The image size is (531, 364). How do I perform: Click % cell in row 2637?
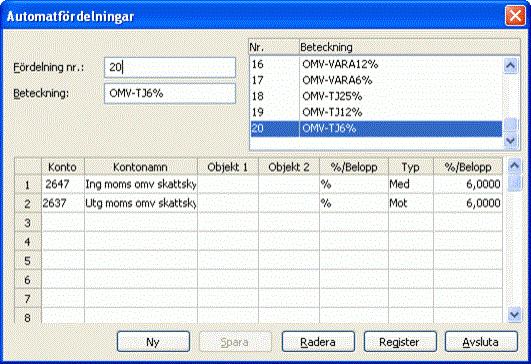(354, 203)
